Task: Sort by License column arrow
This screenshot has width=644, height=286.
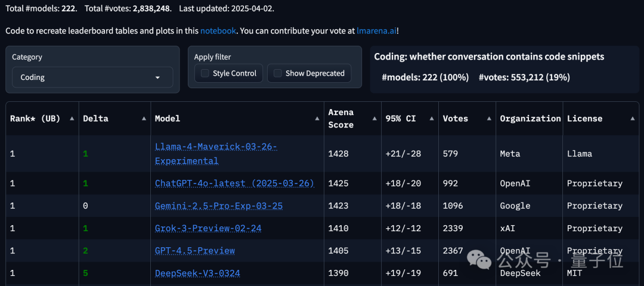Action: click(633, 119)
